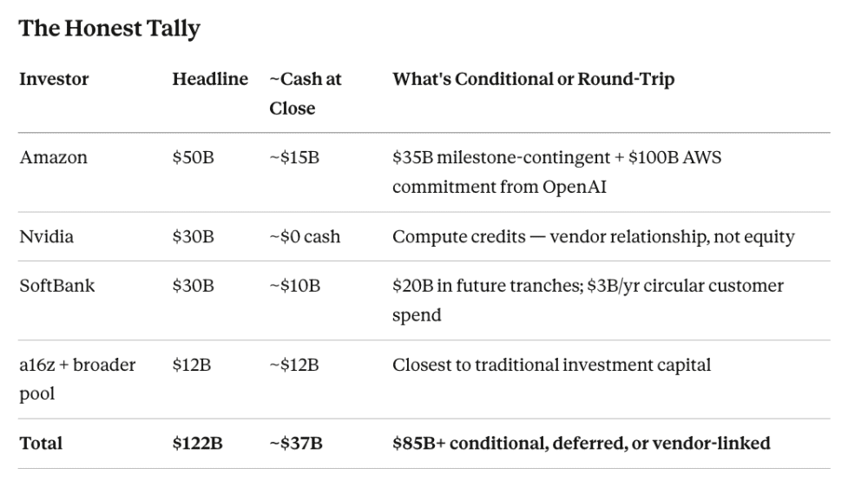This screenshot has width=868, height=495.
Task: Select 'What's Conditional or Round-Trip' header
Action: tap(533, 79)
